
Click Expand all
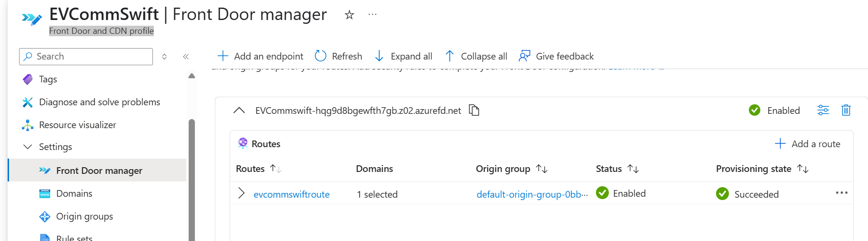tap(404, 56)
